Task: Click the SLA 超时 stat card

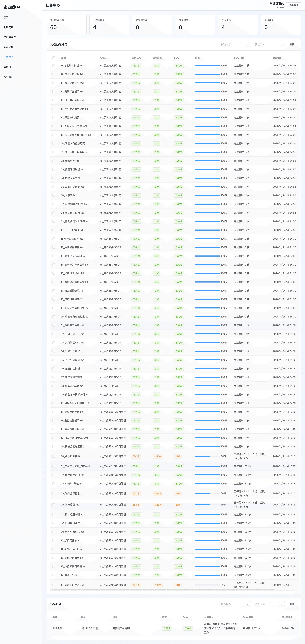Action: tap(238, 25)
